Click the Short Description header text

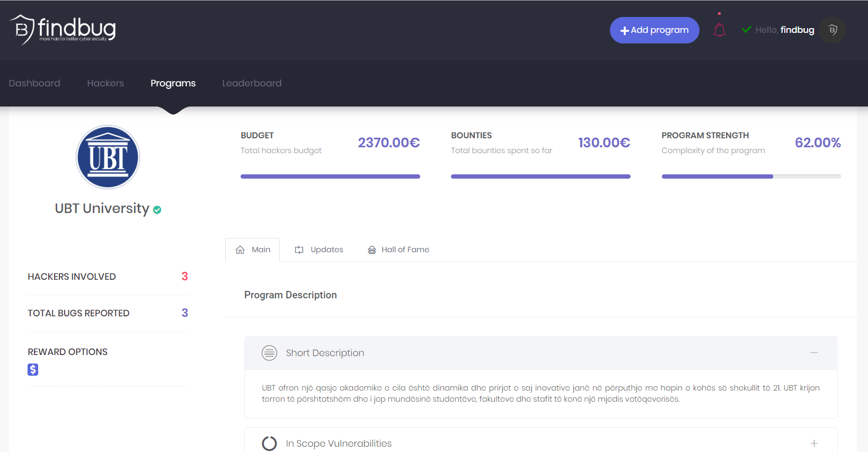(x=325, y=353)
